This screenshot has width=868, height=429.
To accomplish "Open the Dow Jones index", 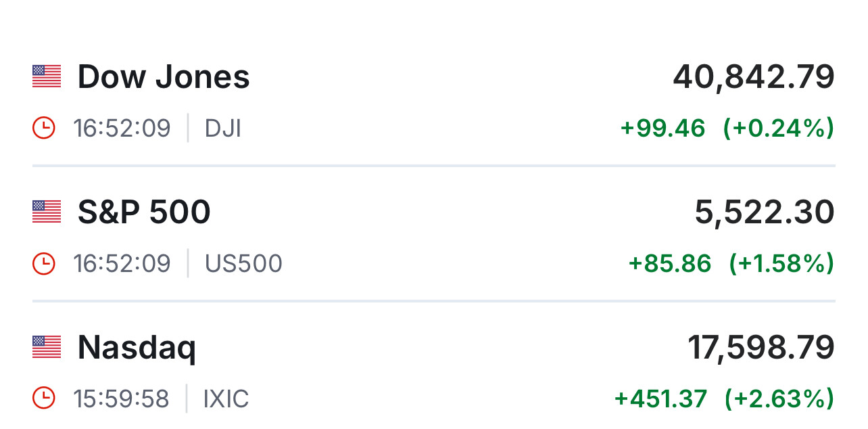I will [164, 77].
